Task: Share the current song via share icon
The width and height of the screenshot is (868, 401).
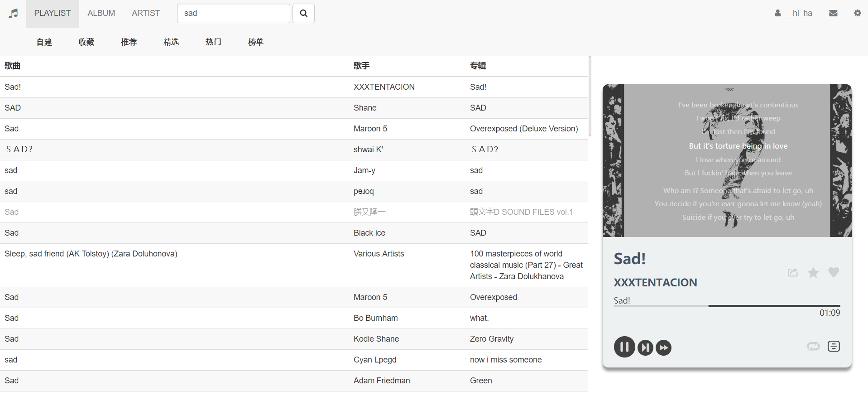Action: (792, 272)
